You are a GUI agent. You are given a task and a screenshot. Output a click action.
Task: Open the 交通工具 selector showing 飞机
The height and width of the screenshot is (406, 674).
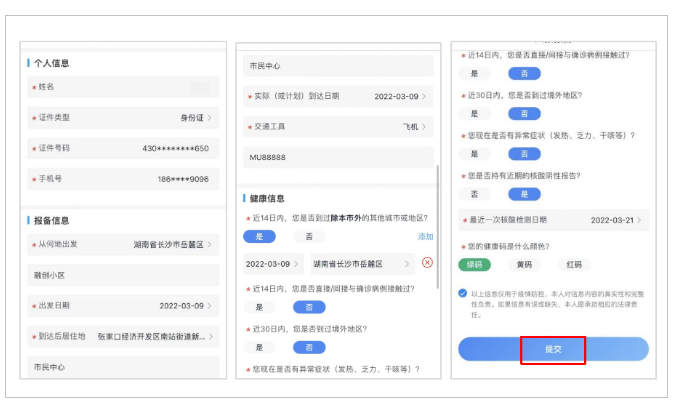337,127
